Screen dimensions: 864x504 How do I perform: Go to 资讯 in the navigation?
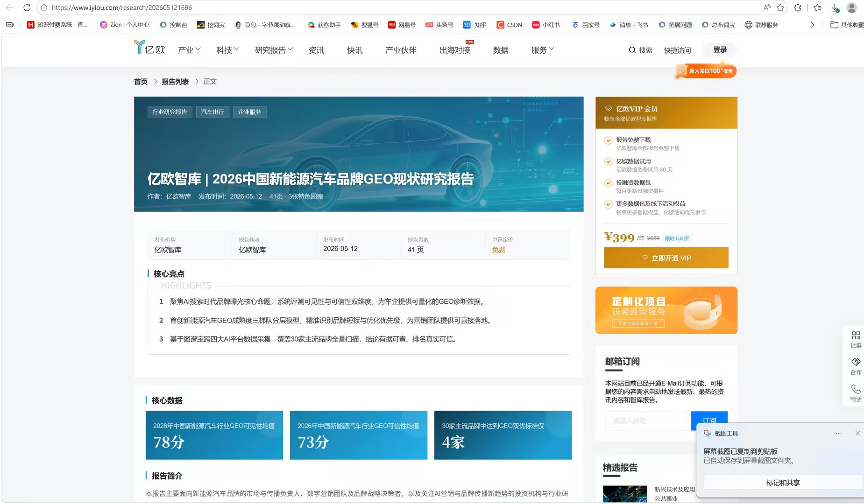[316, 50]
